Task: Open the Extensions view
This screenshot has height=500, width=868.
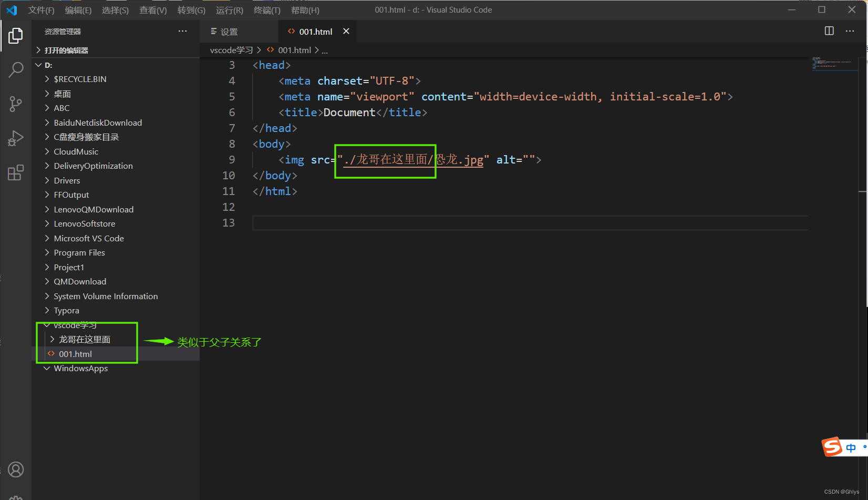Action: [x=16, y=172]
